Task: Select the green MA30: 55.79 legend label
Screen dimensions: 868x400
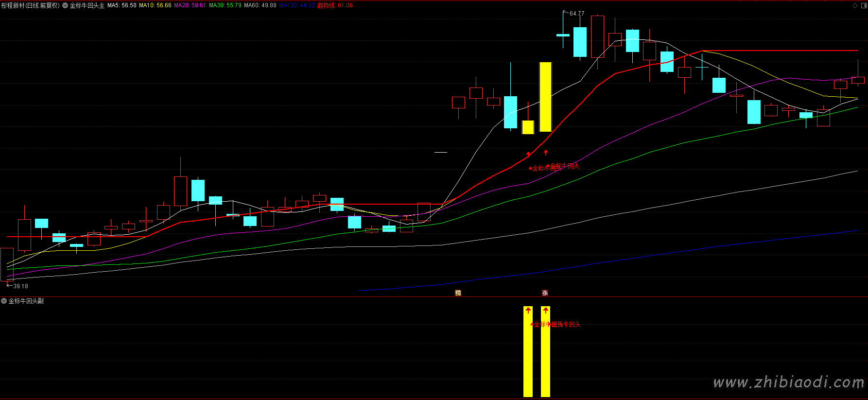Action: (x=225, y=5)
